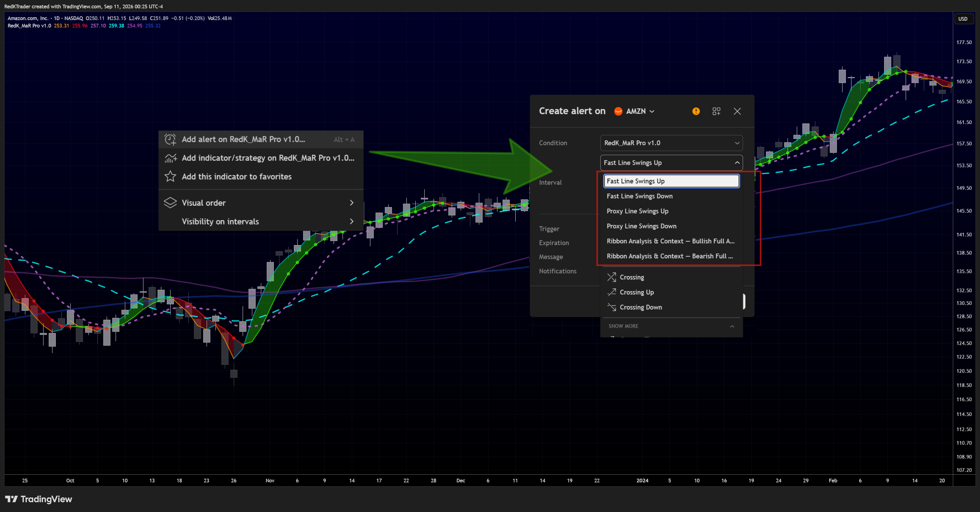Click the Amazon.com, Inc. chart title
Screen dimensions: 980x512
[28, 18]
